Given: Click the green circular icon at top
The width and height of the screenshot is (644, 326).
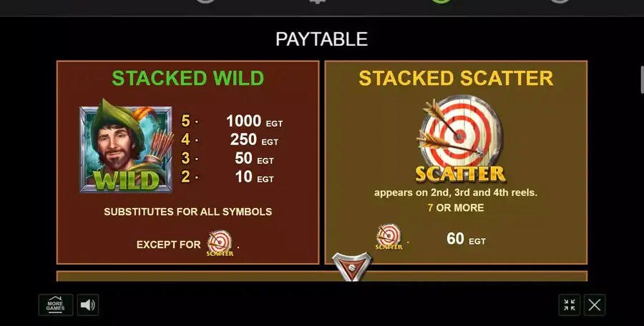Looking at the screenshot, I should [440, 1].
